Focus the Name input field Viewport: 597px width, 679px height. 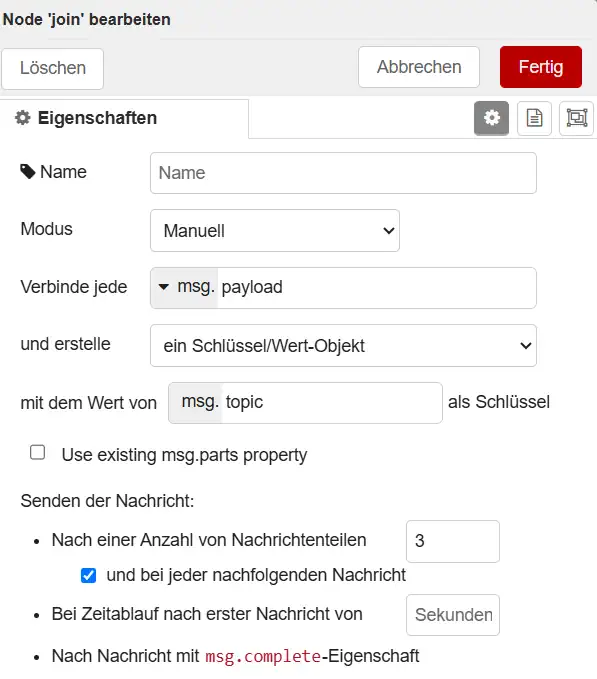click(343, 173)
